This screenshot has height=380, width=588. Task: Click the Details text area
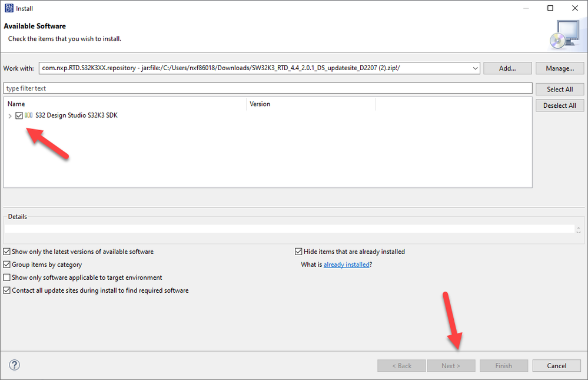click(289, 229)
